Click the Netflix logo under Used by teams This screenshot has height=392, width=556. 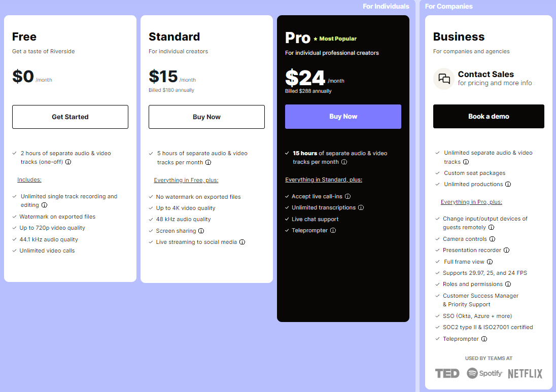(525, 374)
